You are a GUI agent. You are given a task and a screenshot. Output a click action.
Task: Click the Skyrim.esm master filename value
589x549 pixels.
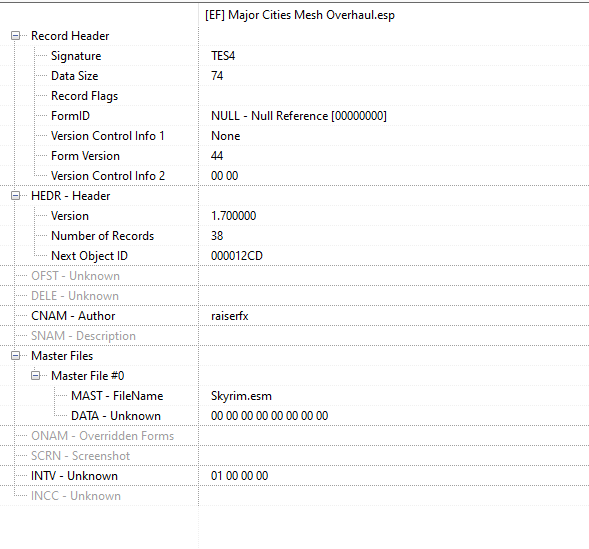click(x=241, y=396)
